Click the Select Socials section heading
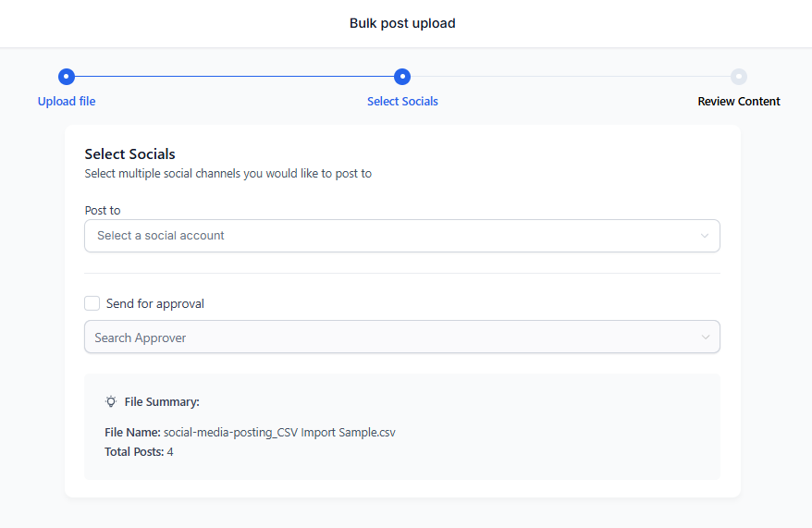 pyautogui.click(x=130, y=154)
